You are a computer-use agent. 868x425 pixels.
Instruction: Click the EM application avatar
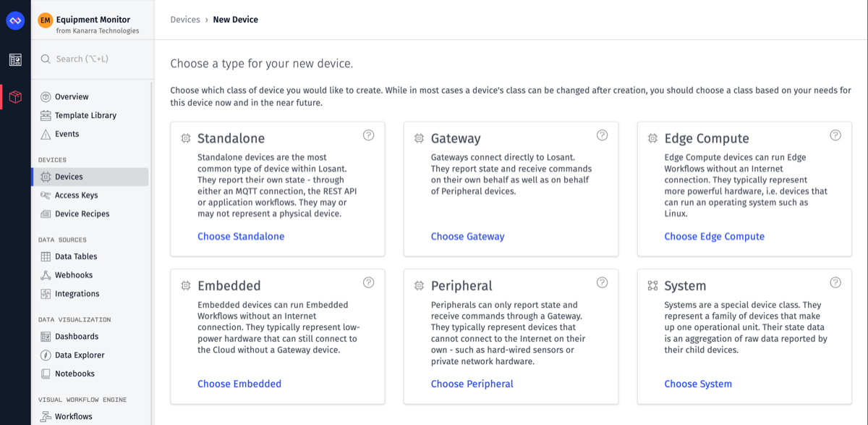pos(46,20)
